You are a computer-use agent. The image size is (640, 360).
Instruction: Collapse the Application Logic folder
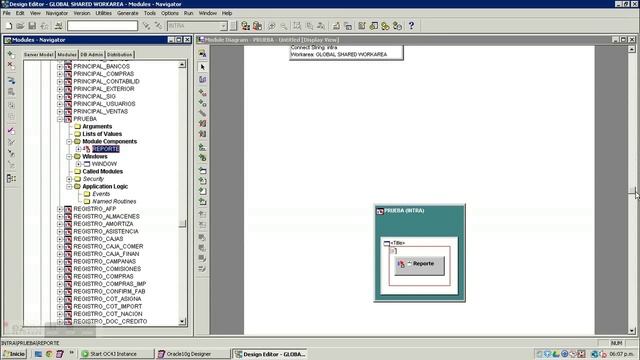69,187
